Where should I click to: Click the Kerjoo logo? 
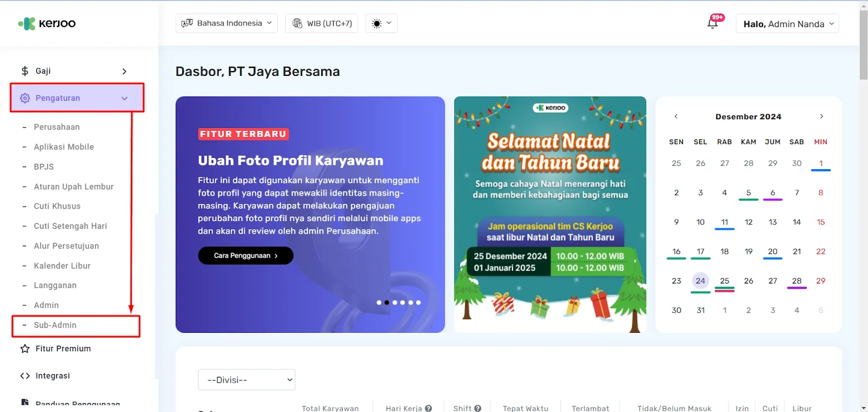pyautogui.click(x=47, y=23)
